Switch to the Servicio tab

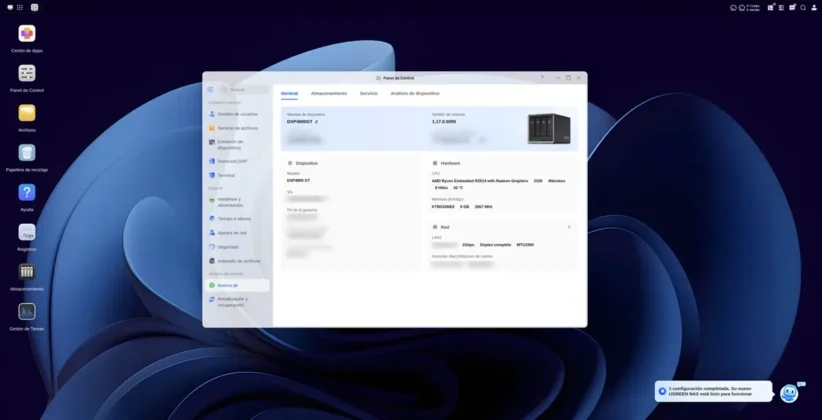coord(369,93)
